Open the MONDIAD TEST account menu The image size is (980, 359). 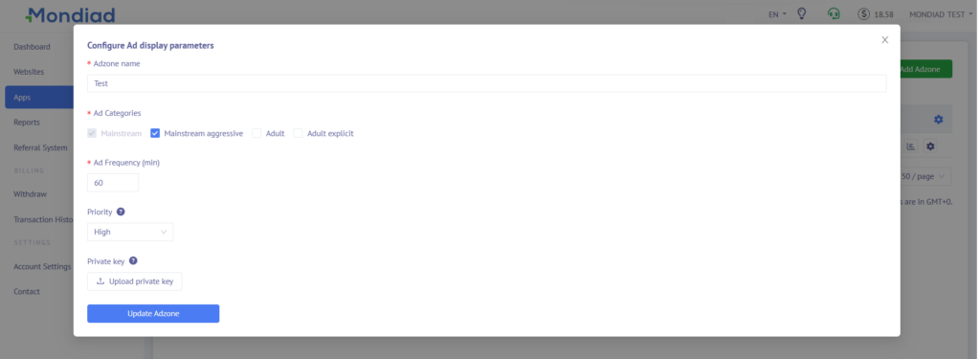pos(940,14)
